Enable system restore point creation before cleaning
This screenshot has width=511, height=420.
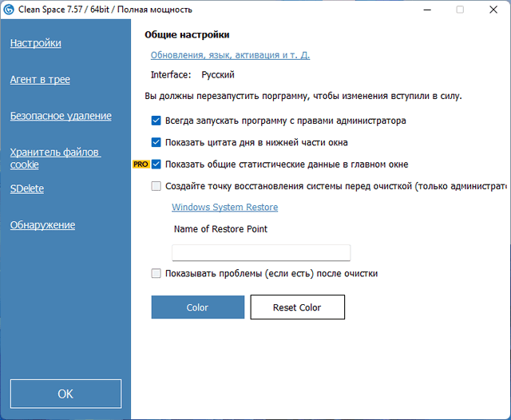156,186
